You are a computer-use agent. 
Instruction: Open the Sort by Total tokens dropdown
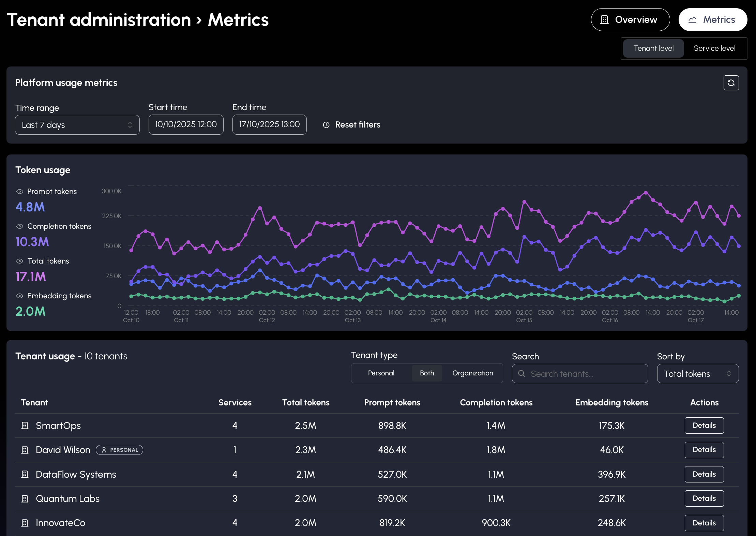[698, 374]
